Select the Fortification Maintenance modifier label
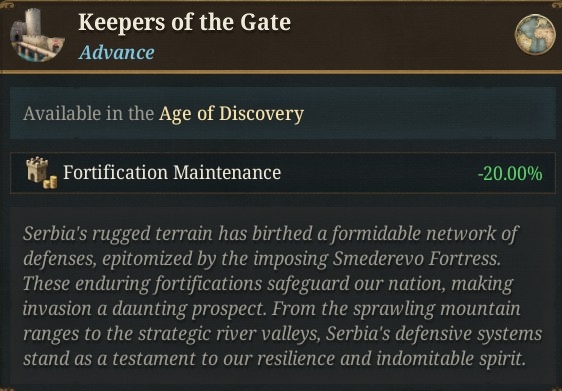This screenshot has height=391, width=562. [172, 173]
